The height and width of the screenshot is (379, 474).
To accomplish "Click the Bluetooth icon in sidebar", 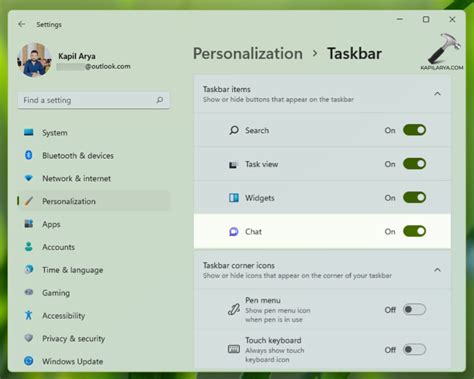I will [29, 155].
